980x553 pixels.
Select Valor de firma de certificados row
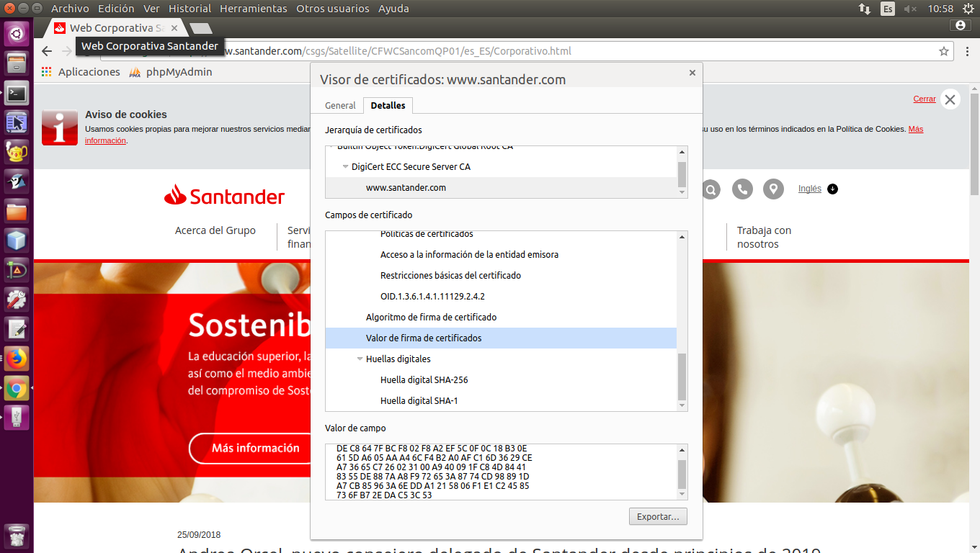[502, 338]
